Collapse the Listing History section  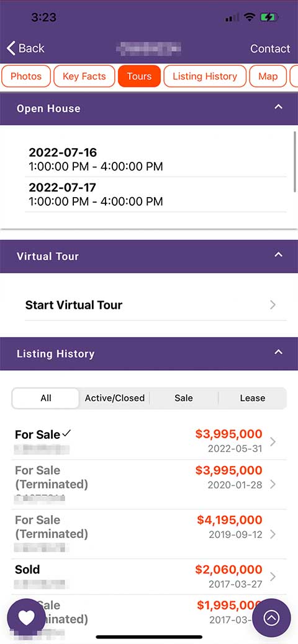click(x=279, y=352)
